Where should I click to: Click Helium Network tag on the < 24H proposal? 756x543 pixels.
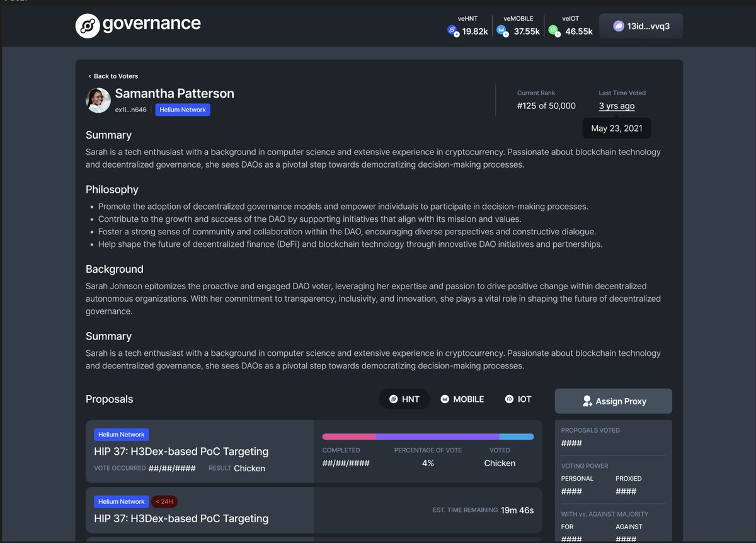[x=122, y=502]
